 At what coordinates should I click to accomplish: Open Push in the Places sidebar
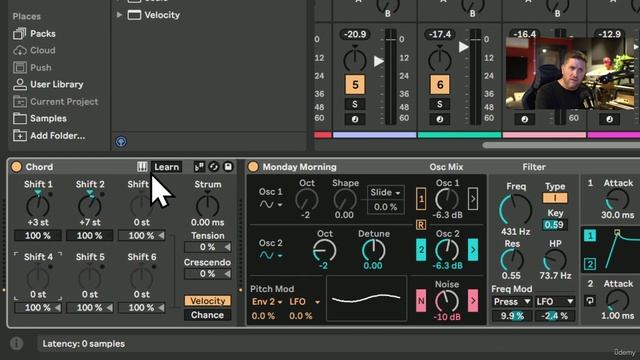32,67
